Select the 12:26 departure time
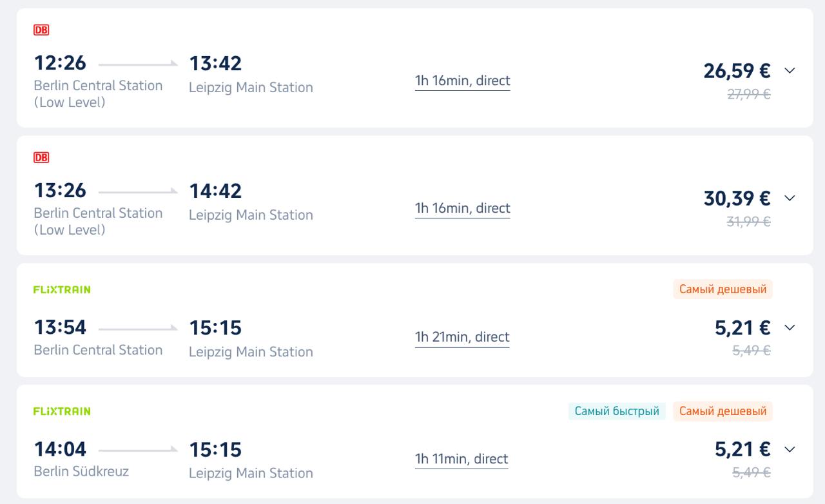The width and height of the screenshot is (825, 504). [x=60, y=63]
